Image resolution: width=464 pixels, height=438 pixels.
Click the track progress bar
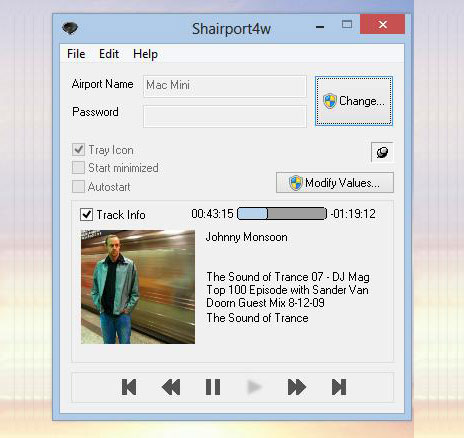click(282, 214)
